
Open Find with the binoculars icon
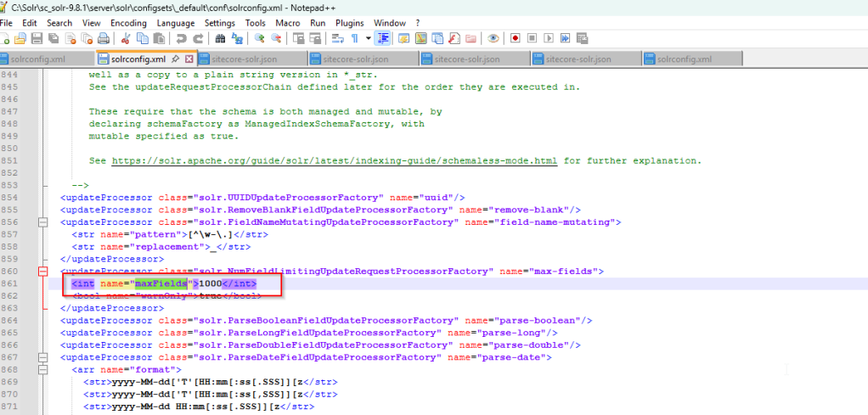(x=220, y=38)
